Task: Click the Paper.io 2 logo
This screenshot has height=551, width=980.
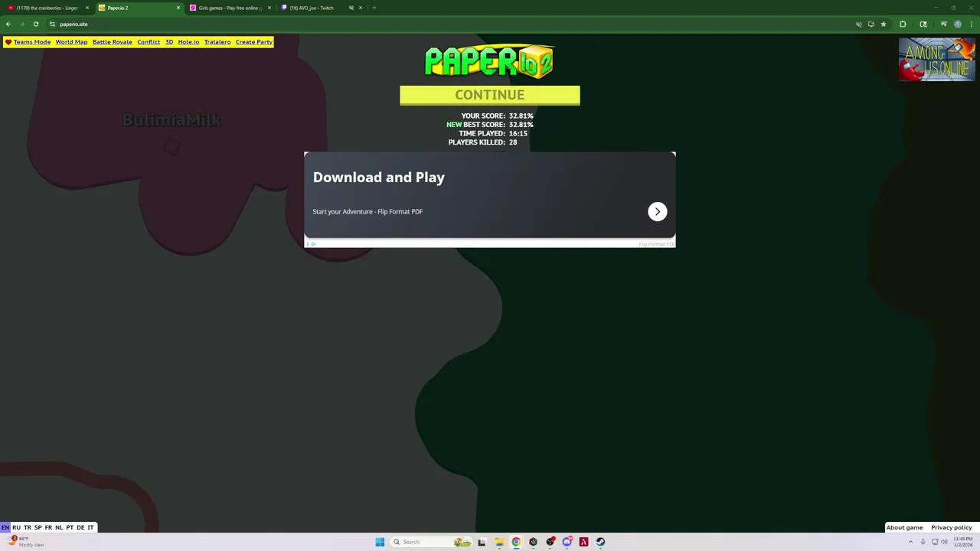Action: click(x=489, y=62)
